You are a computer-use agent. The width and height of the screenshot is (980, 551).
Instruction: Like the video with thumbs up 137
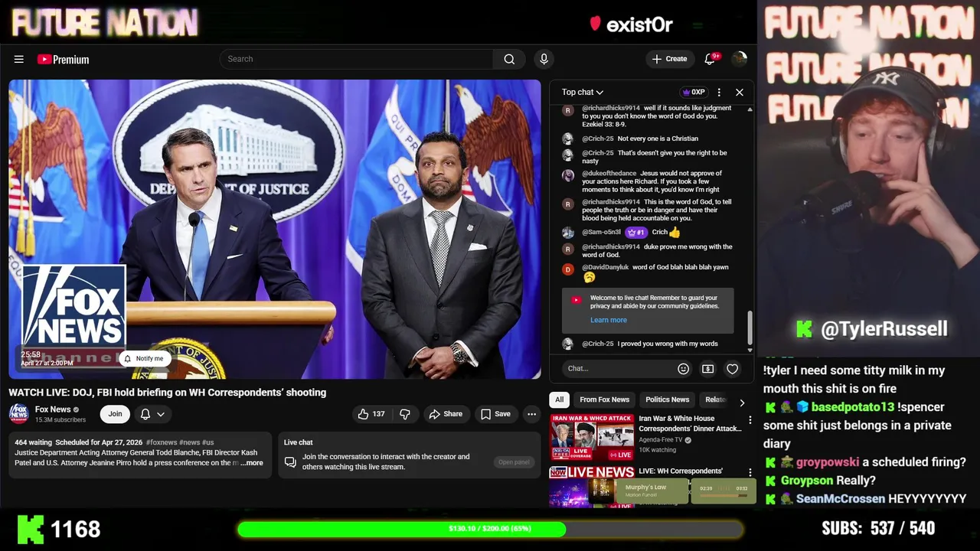click(x=371, y=414)
